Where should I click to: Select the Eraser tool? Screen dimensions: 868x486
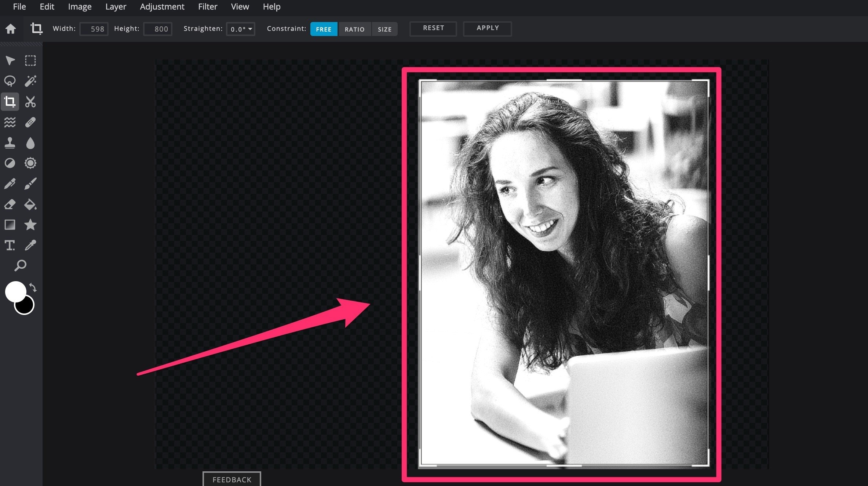point(10,204)
